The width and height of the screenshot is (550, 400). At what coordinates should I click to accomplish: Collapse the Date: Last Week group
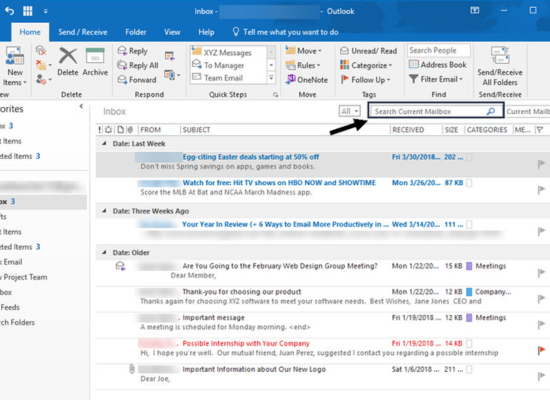(104, 144)
